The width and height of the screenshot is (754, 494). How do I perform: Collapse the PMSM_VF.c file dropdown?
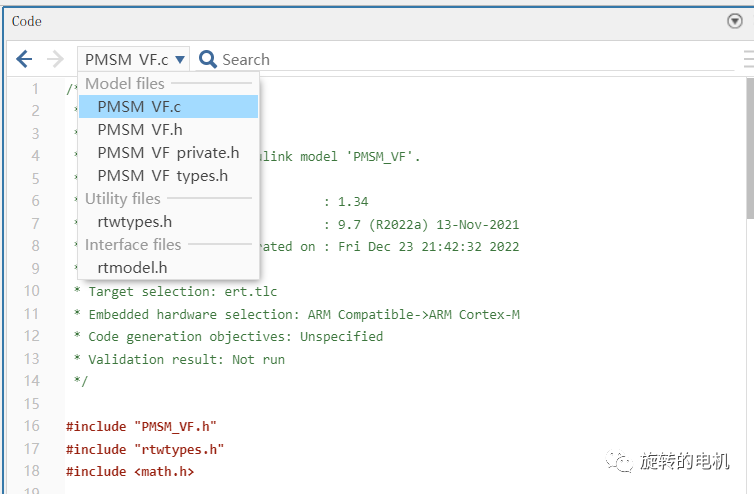133,59
